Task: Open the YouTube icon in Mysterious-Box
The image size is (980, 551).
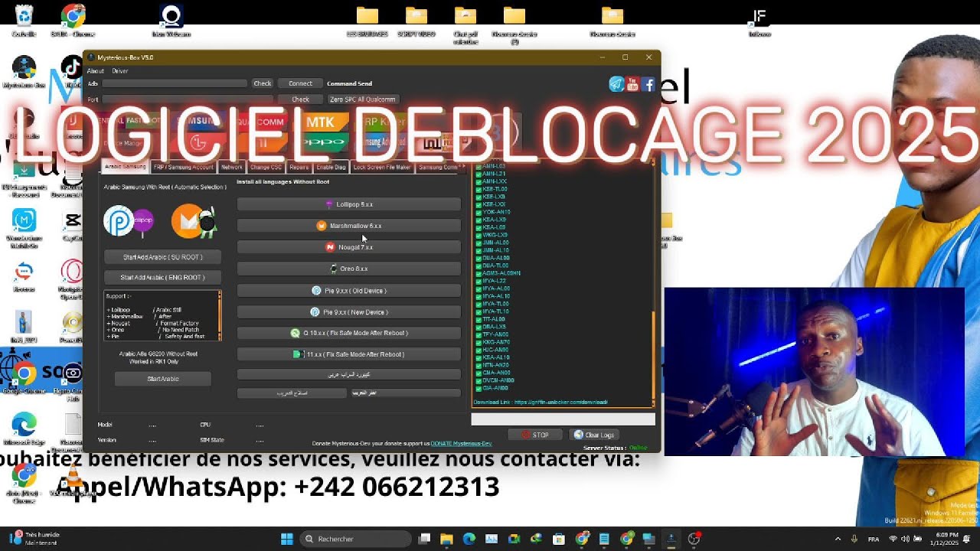Action: (632, 84)
